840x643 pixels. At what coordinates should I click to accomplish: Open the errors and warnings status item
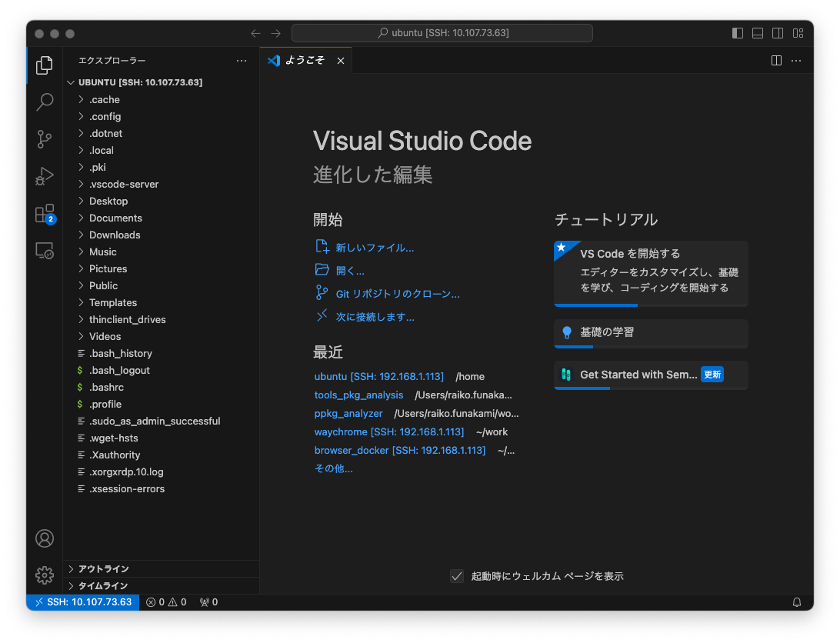166,602
